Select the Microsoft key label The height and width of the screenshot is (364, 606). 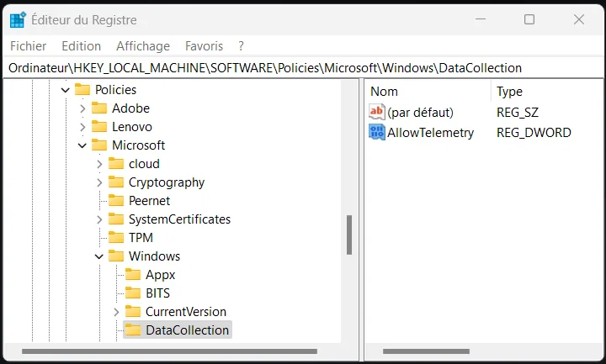(x=138, y=145)
